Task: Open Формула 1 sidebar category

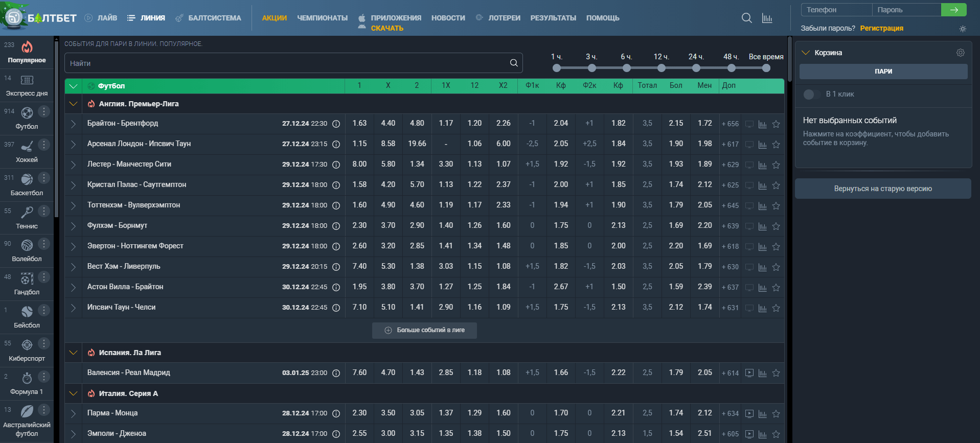Action: pos(27,384)
